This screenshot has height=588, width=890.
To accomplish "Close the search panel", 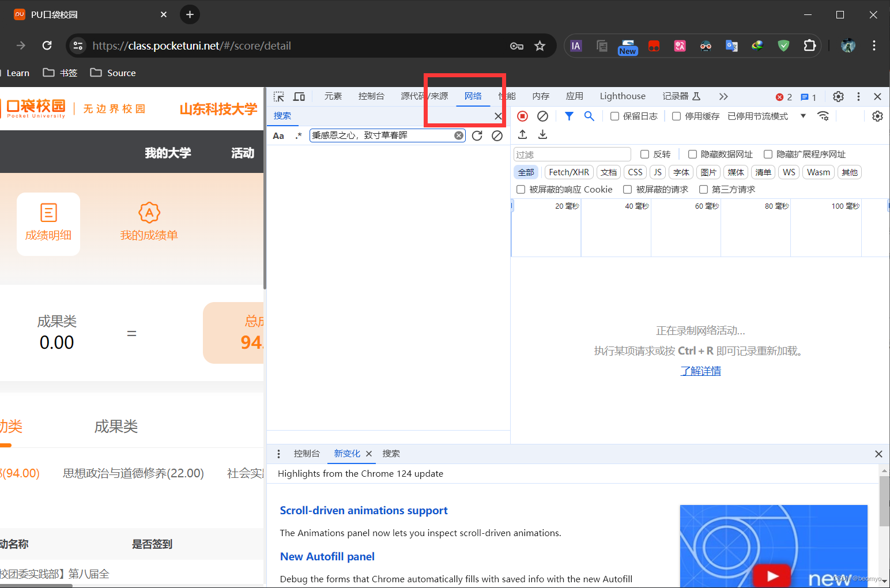I will tap(498, 116).
